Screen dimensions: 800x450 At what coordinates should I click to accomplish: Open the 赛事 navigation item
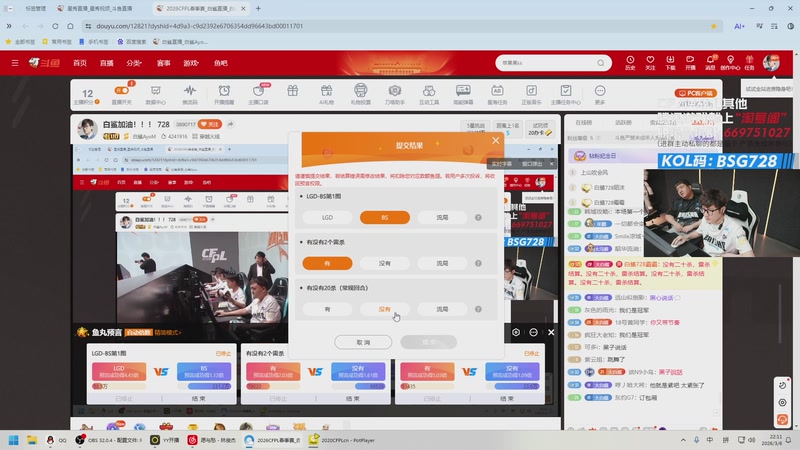[163, 63]
